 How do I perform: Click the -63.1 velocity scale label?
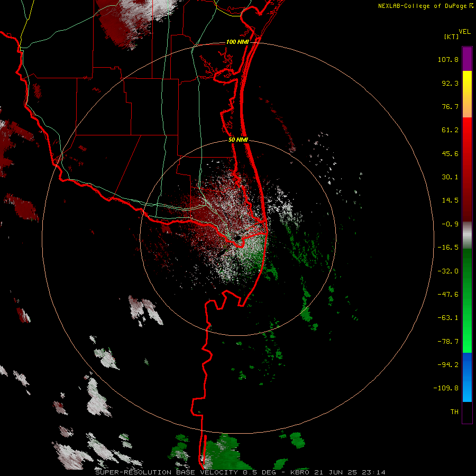point(448,318)
